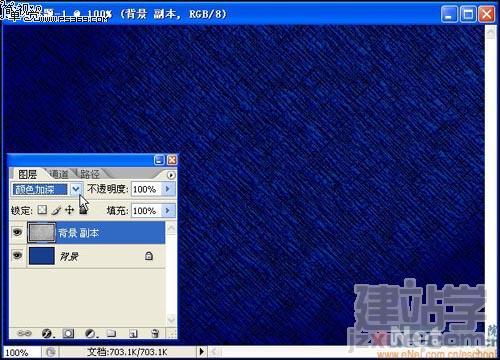This screenshot has width=500, height=360.
Task: Expand the 填充 fill slider arrow
Action: (167, 210)
